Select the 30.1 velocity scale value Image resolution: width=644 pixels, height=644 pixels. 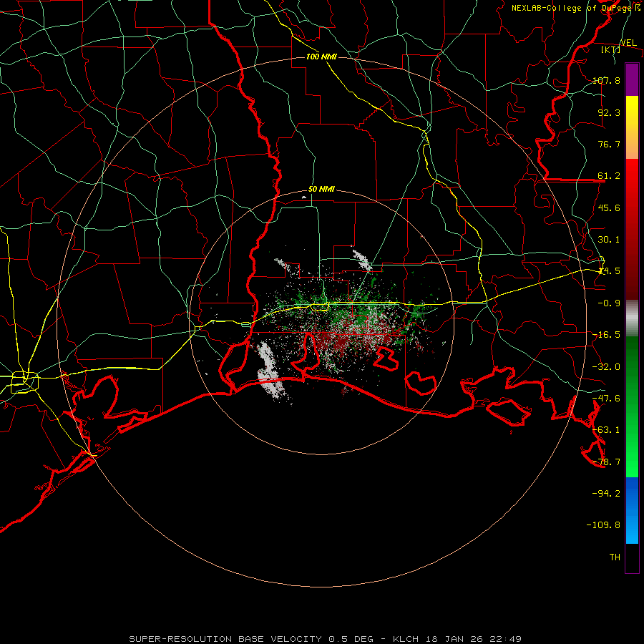tap(609, 240)
